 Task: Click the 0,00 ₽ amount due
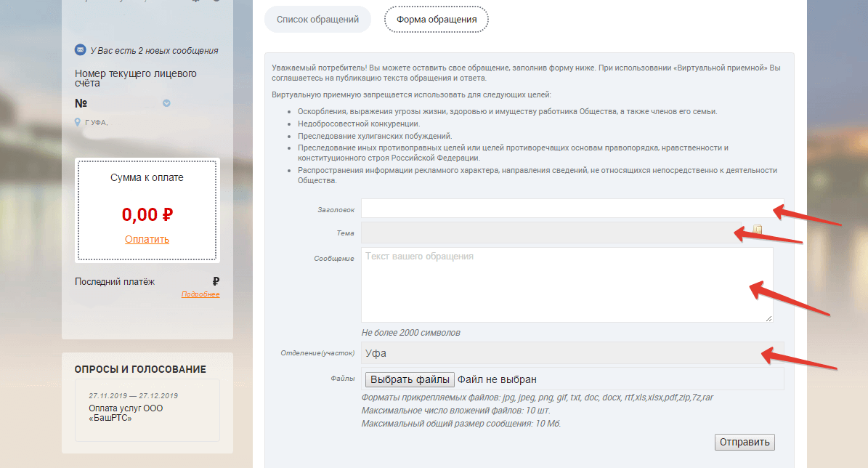point(147,214)
